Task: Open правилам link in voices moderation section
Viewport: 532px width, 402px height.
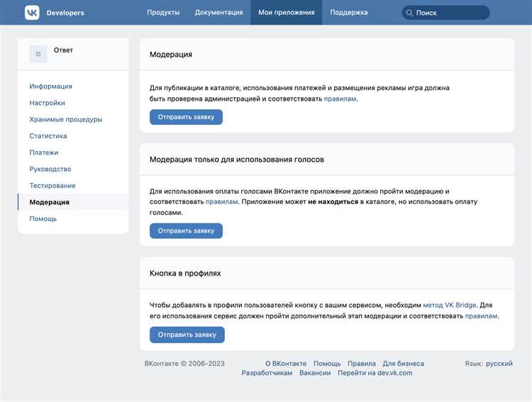Action: (x=221, y=202)
